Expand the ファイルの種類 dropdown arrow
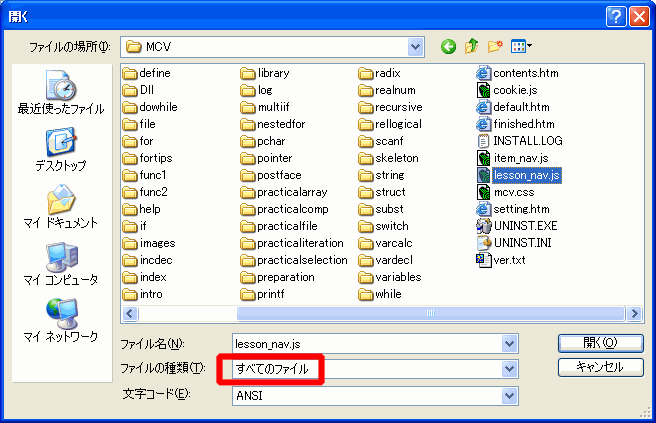Screen dimensions: 656x423 pos(509,369)
